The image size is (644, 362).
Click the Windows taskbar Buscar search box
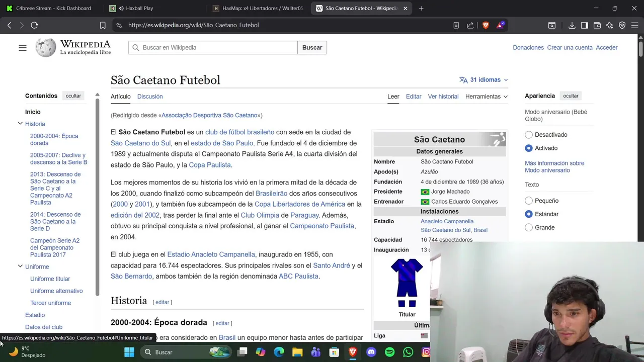click(185, 352)
